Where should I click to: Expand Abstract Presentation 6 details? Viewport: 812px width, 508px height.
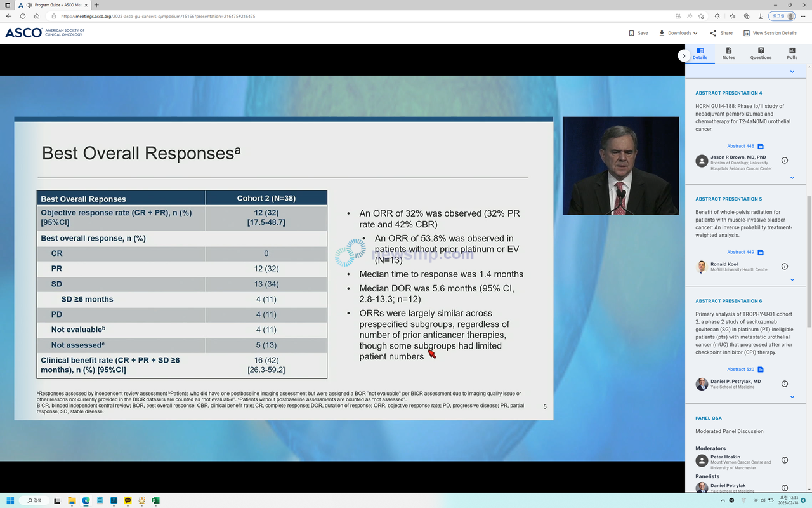pyautogui.click(x=792, y=397)
